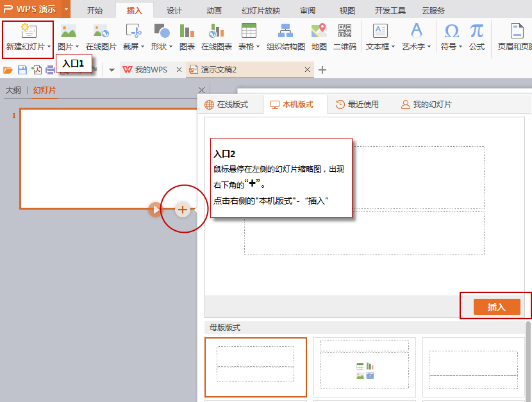The image size is (532, 402).
Task: Open the Online Pictures (在线图片) tool
Action: [101, 37]
